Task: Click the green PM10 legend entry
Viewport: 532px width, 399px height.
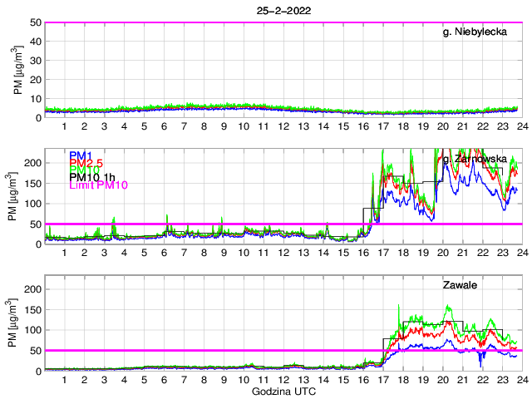Action: [83, 170]
